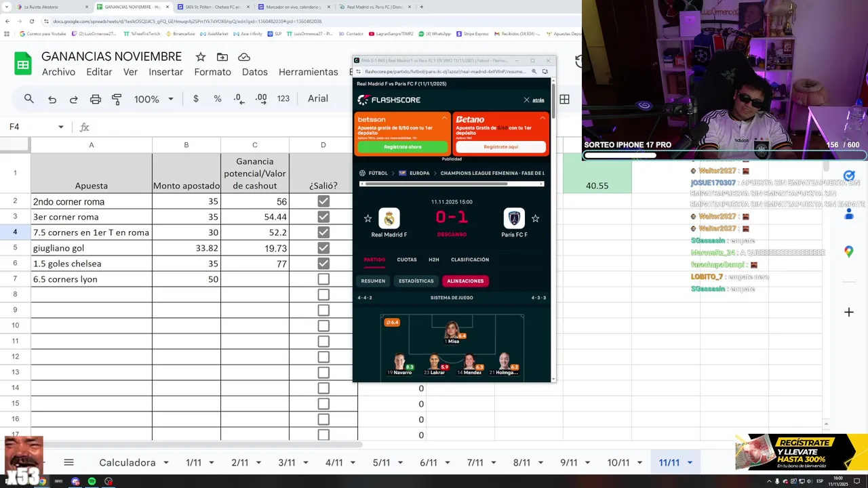The image size is (868, 488).
Task: Collapse the betsson ad with its chevron
Action: [x=444, y=118]
